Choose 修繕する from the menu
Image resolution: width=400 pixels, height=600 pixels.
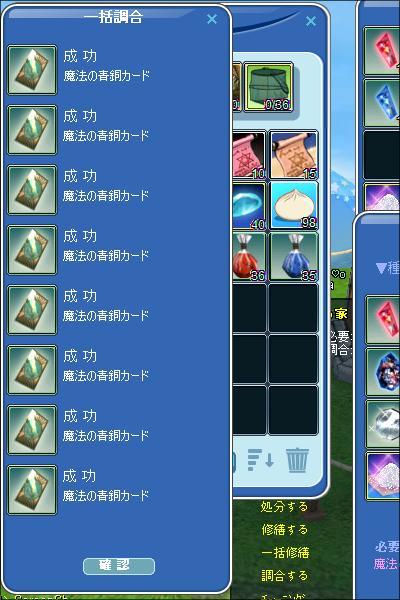point(285,530)
